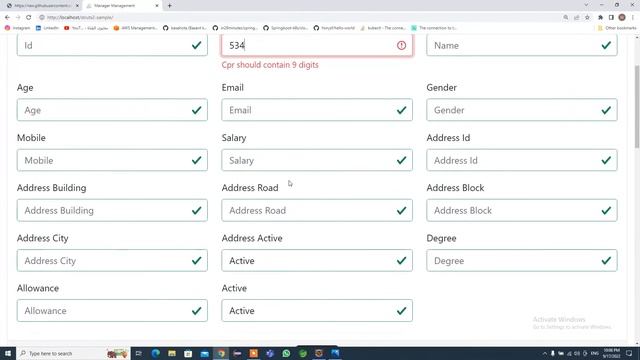Open the Mail app on taskbar
Image resolution: width=640 pixels, height=360 pixels.
click(x=204, y=353)
